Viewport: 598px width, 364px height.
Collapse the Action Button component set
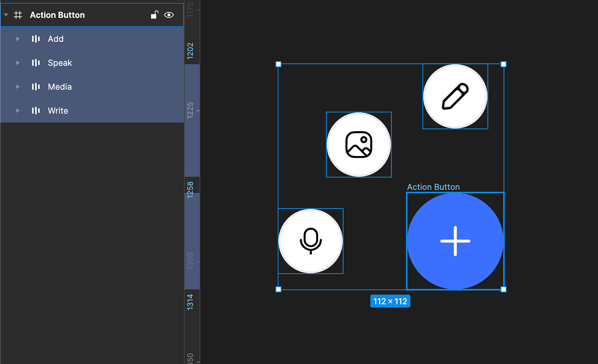click(6, 15)
